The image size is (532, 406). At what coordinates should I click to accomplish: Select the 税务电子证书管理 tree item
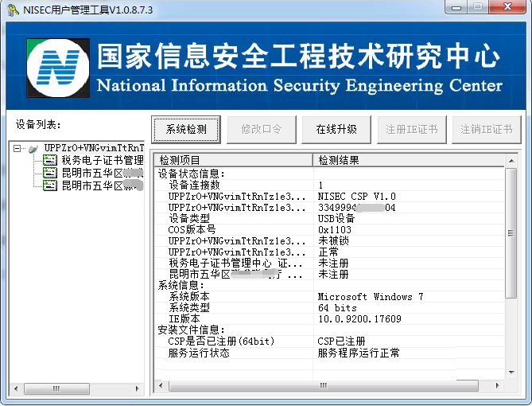pyautogui.click(x=103, y=160)
